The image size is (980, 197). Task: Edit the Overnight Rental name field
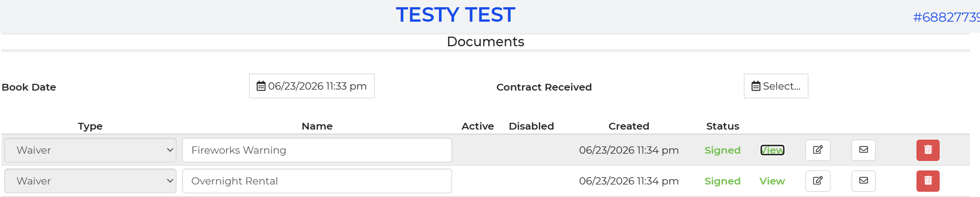coord(317,181)
